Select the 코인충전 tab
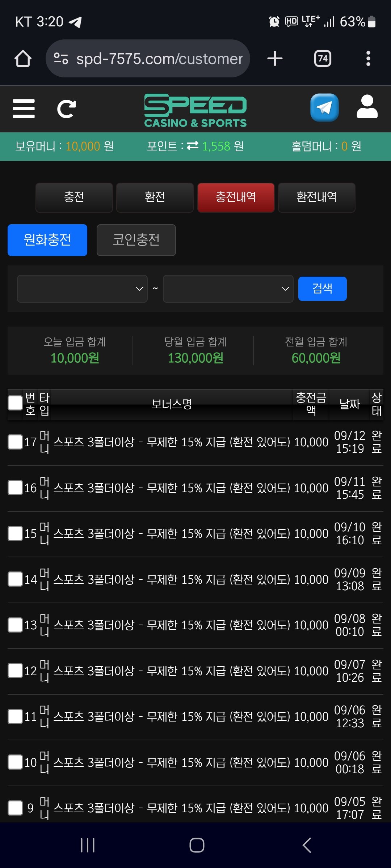The width and height of the screenshot is (391, 868). [136, 240]
